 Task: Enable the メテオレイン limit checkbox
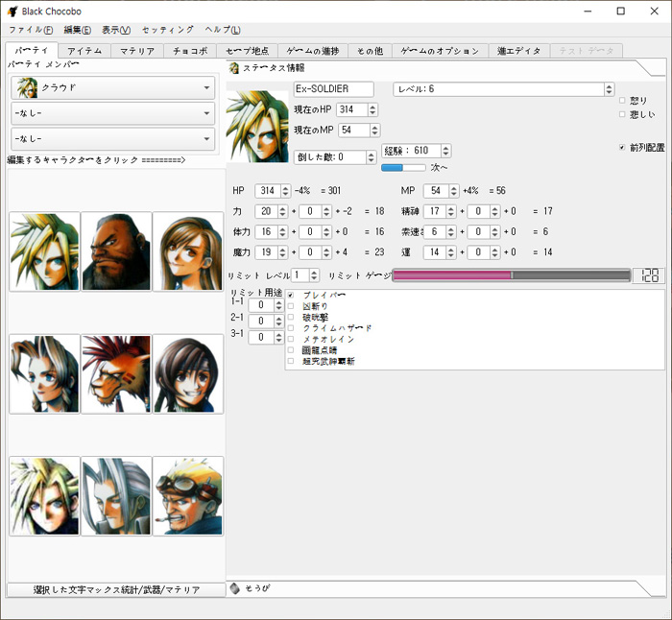[x=291, y=339]
